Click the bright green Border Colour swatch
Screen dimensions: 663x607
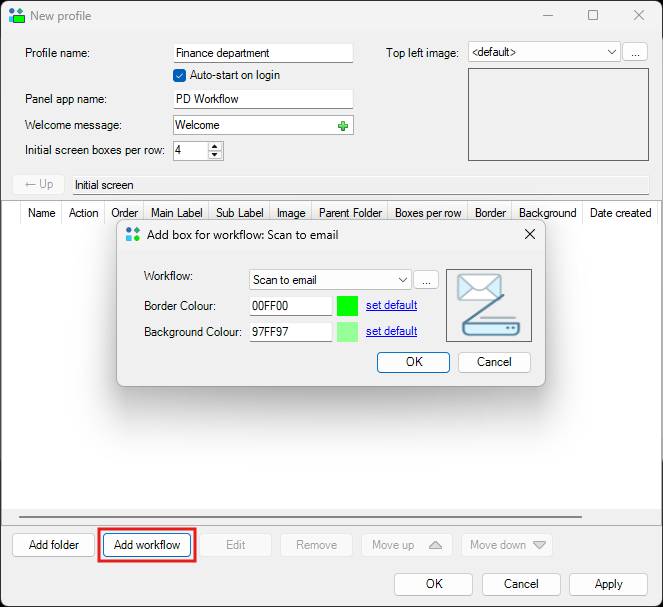tap(348, 306)
